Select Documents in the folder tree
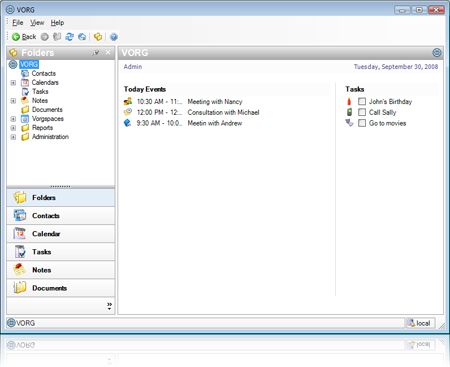 47,110
